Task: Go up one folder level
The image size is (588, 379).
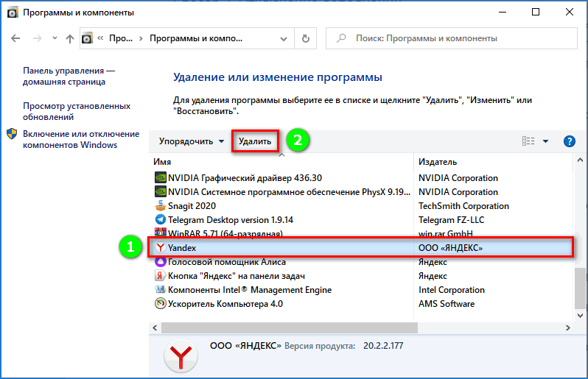Action: point(70,38)
